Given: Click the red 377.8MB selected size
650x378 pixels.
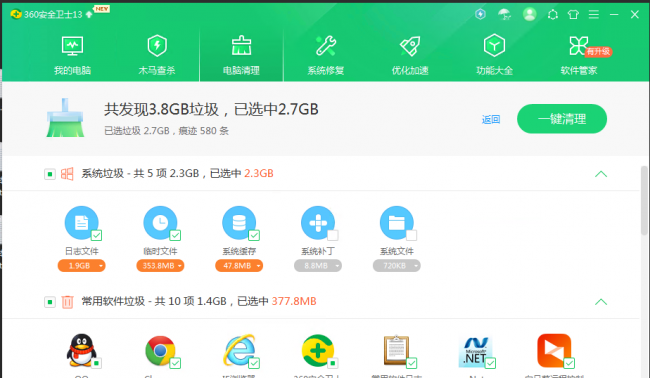Looking at the screenshot, I should click(294, 301).
